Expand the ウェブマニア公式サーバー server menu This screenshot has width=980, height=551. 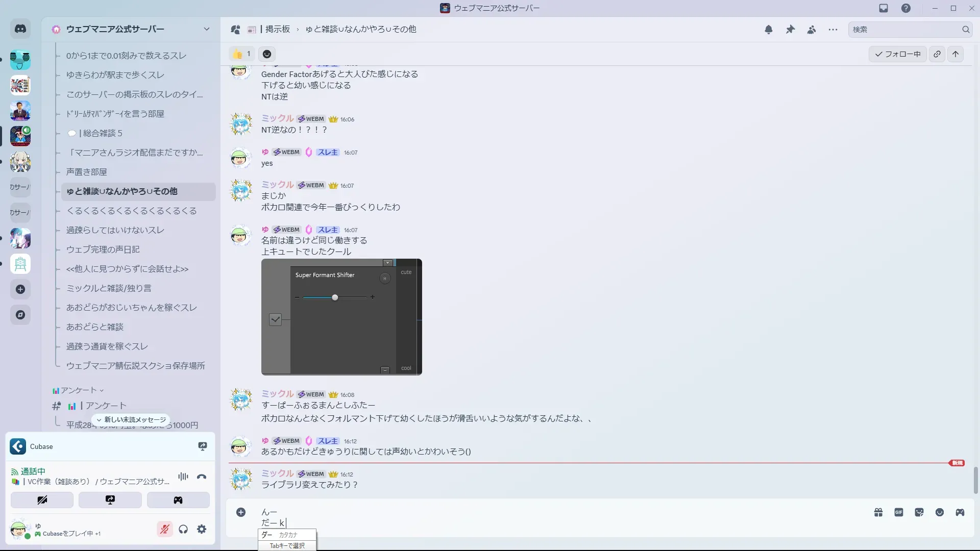(x=206, y=29)
